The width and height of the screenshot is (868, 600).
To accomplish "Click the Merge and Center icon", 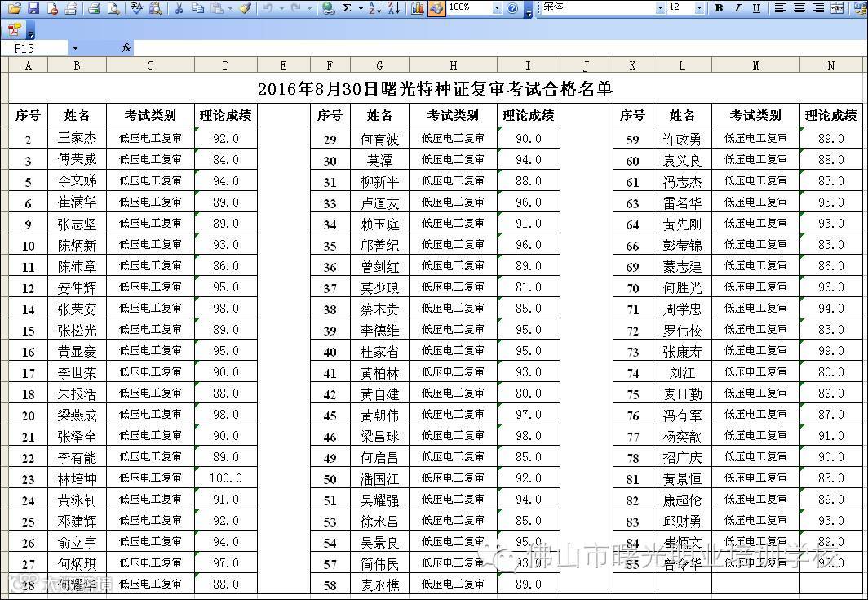I will pyautogui.click(x=838, y=8).
